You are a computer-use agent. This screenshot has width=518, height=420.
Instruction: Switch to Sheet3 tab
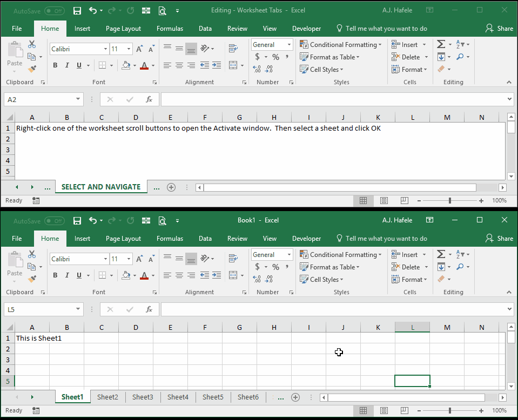click(x=143, y=397)
